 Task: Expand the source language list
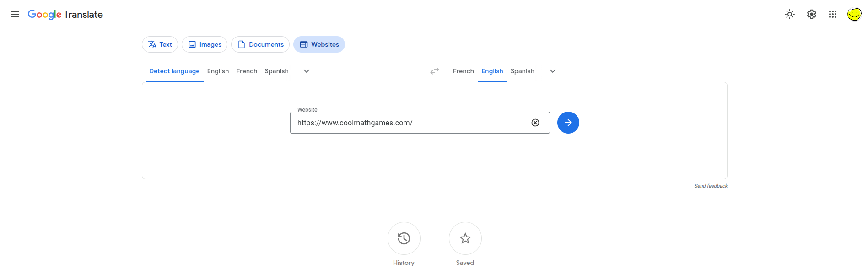[x=307, y=71]
